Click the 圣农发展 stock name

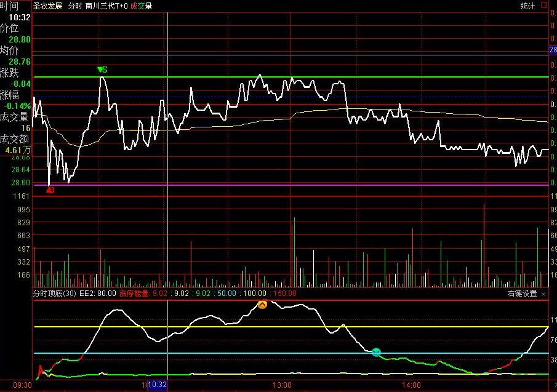pyautogui.click(x=47, y=6)
